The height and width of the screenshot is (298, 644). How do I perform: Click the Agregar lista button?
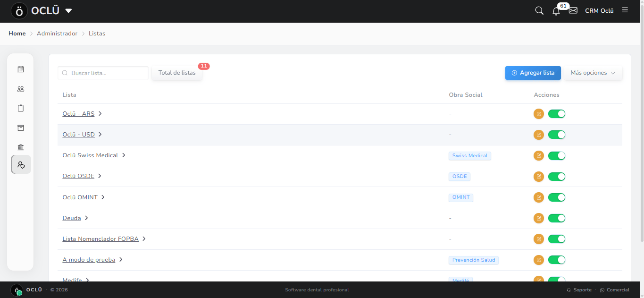tap(533, 73)
